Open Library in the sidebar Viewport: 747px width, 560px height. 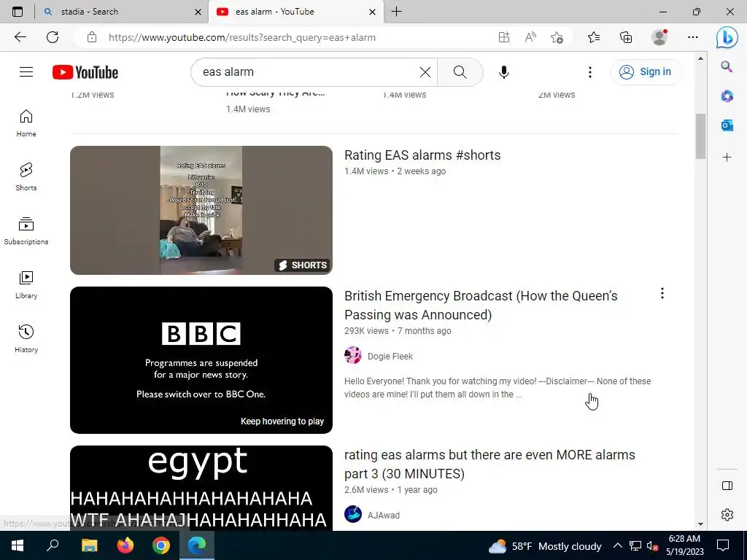[26, 285]
